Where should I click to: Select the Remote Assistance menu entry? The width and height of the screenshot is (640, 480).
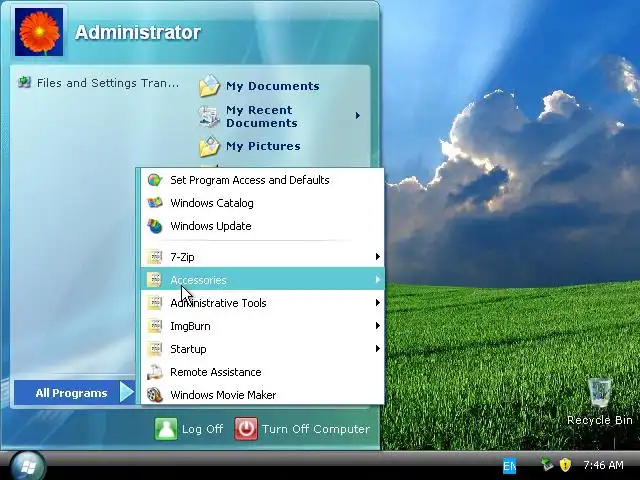point(262,372)
